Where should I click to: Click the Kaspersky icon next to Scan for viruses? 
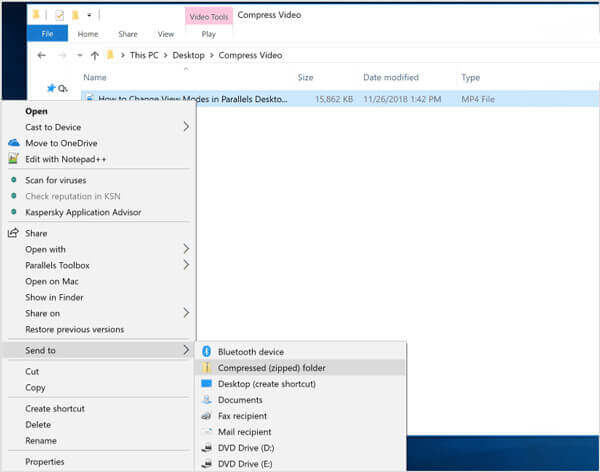tap(14, 180)
